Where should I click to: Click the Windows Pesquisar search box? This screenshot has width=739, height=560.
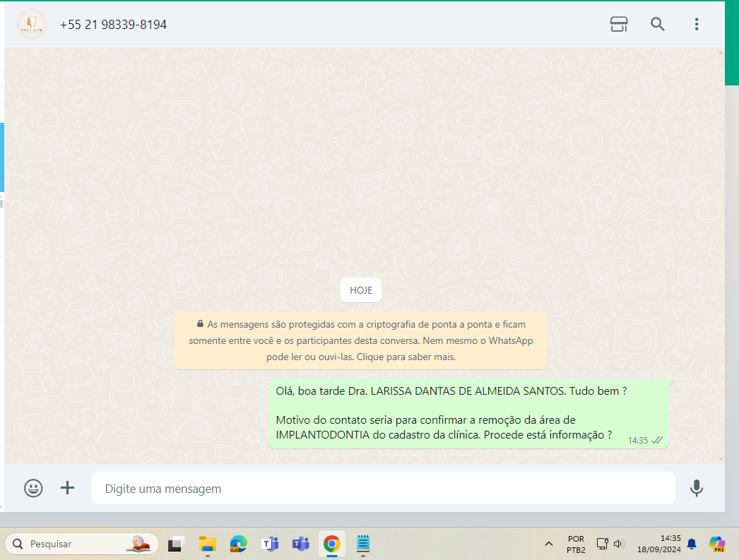click(81, 544)
